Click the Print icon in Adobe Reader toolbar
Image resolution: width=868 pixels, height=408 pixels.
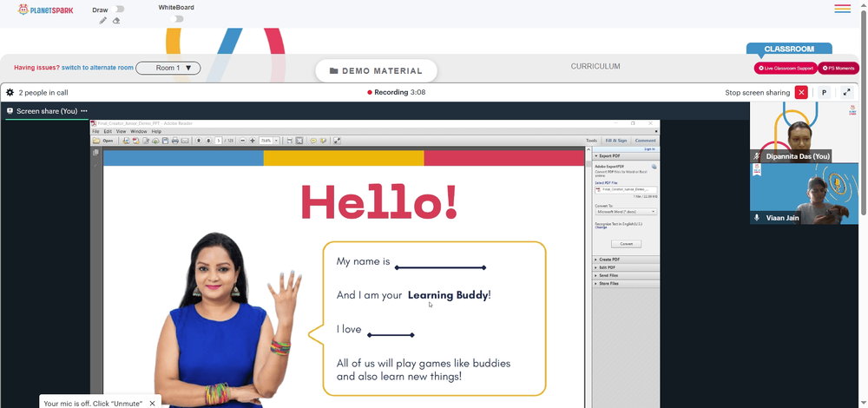(175, 141)
